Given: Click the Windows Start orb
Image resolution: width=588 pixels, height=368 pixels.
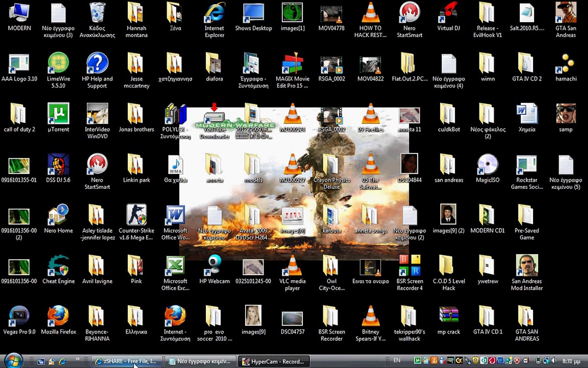Looking at the screenshot, I should (14, 361).
